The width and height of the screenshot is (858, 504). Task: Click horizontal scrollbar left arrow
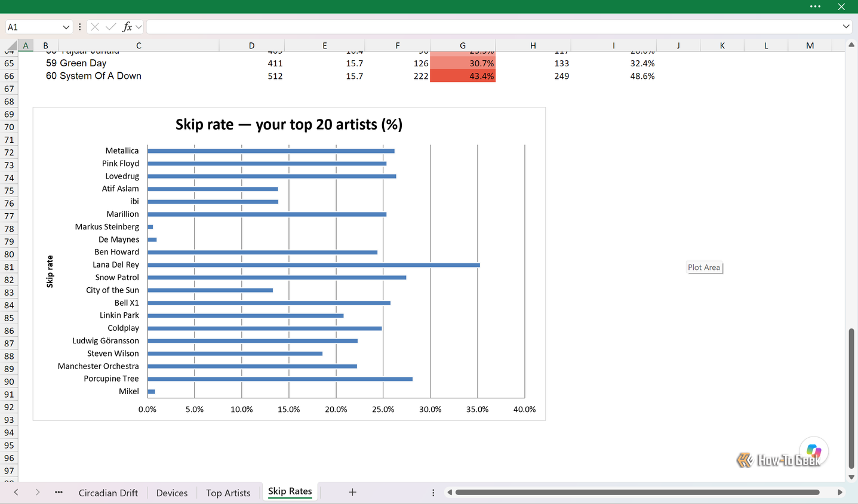450,493
